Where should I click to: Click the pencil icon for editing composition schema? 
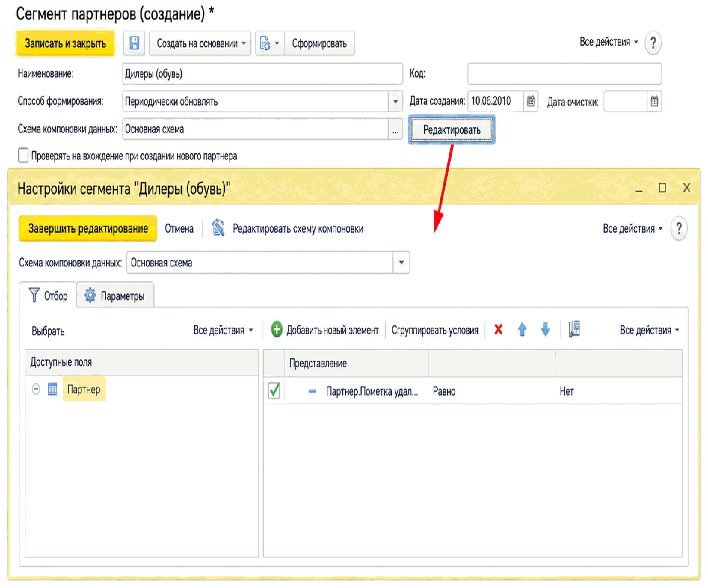tap(218, 228)
